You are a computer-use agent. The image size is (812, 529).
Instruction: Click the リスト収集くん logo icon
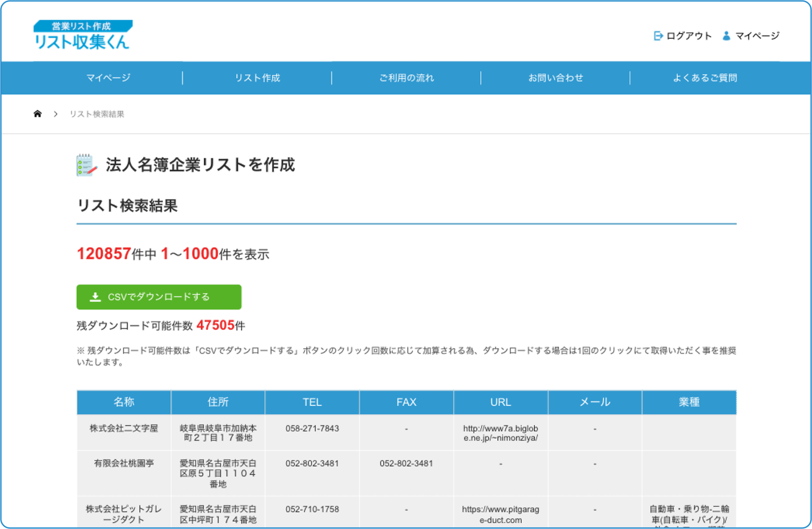coord(82,36)
